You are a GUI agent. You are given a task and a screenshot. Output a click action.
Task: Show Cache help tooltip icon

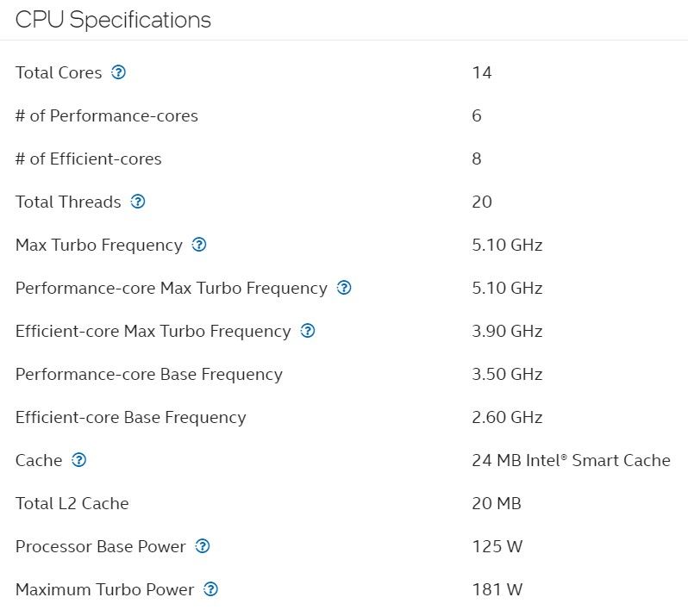pos(79,460)
